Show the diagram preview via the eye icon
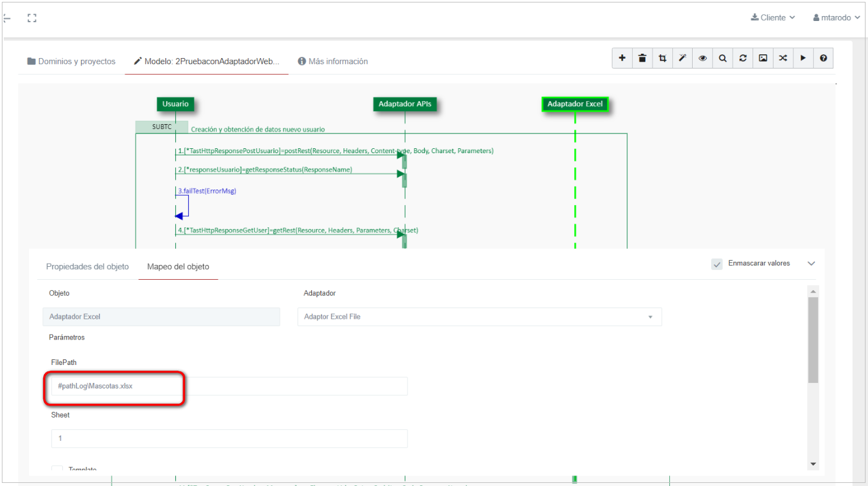The image size is (868, 486). tap(703, 57)
